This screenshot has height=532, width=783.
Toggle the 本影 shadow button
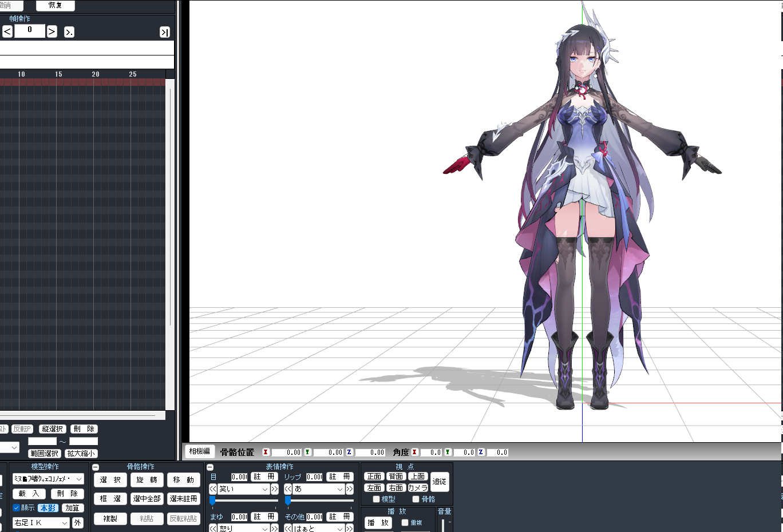pos(48,508)
